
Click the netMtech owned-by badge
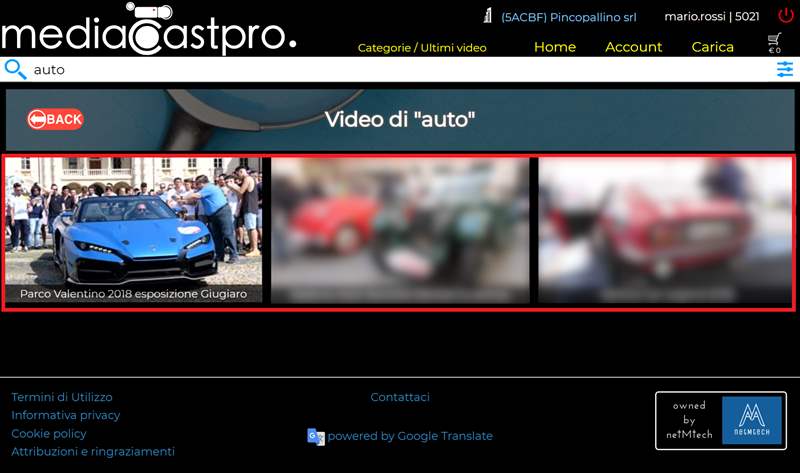[721, 420]
